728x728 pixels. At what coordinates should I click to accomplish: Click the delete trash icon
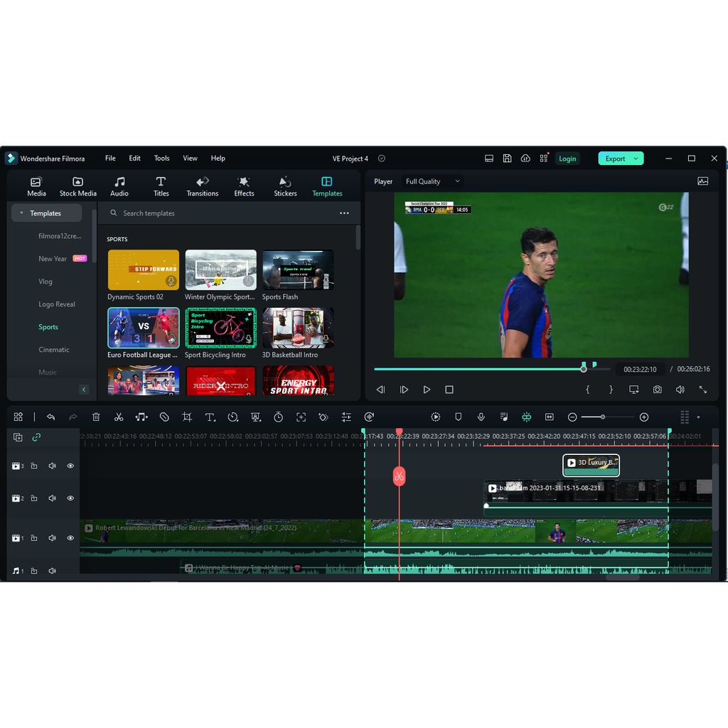click(x=96, y=417)
